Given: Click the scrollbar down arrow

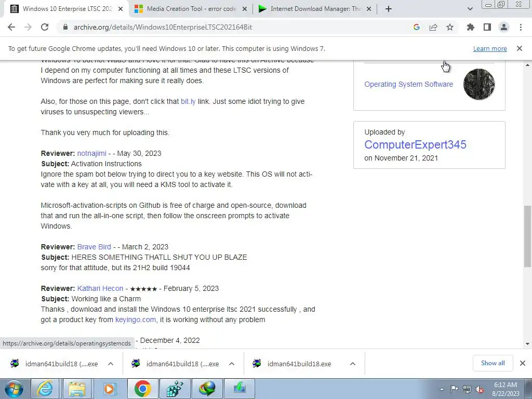Looking at the screenshot, I should (x=528, y=344).
